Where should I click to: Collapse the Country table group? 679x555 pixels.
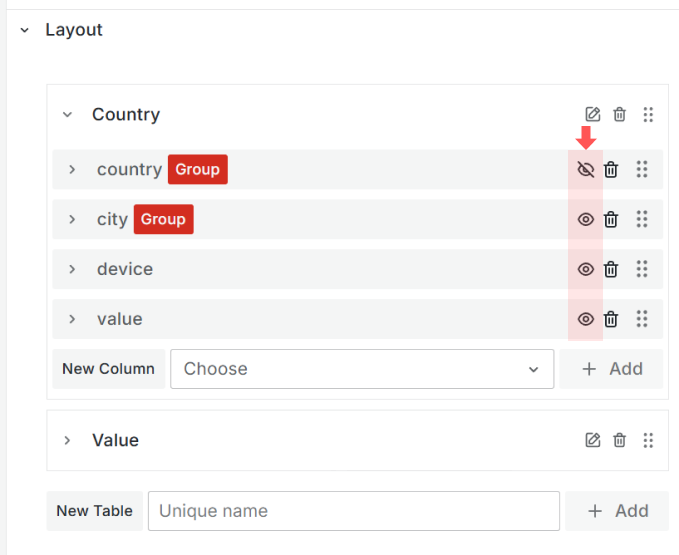[67, 114]
